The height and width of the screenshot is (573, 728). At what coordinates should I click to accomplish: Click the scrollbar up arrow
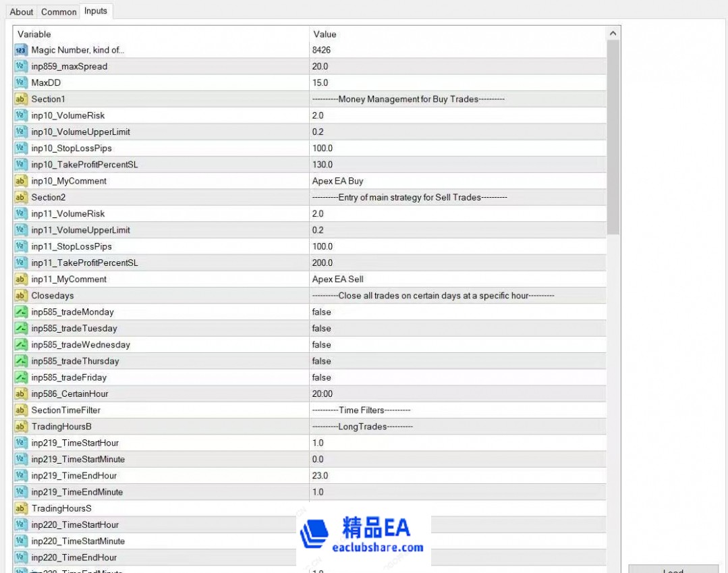[x=613, y=34]
